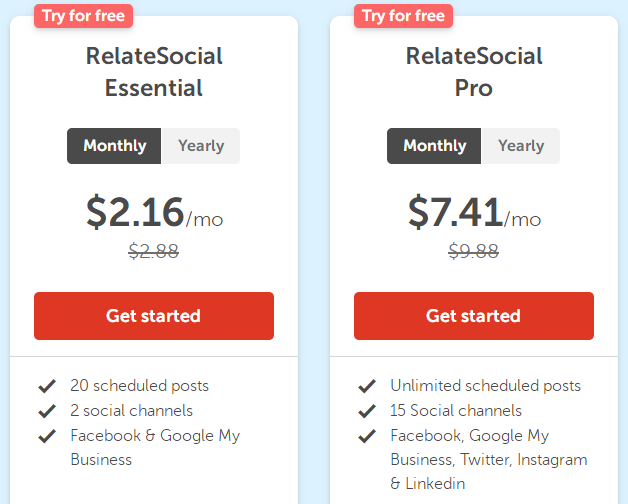The height and width of the screenshot is (504, 628).
Task: Click checkmark beside 2 social channels
Action: point(46,411)
